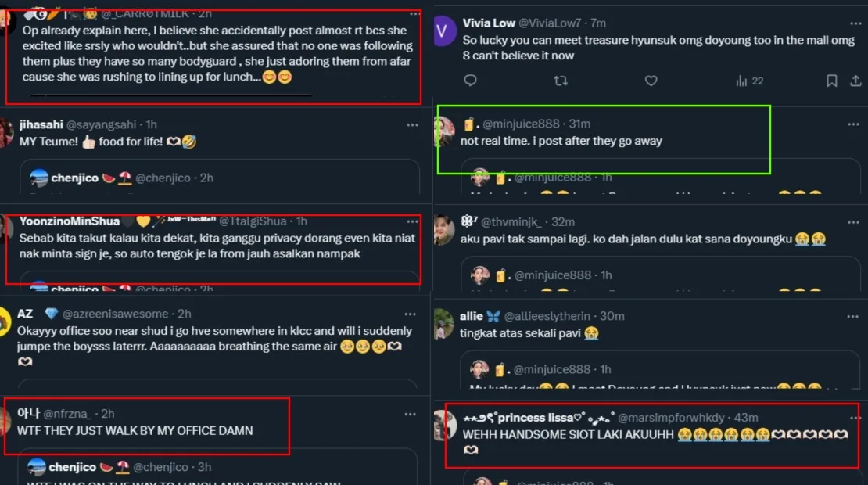
Task: Like Vivia Low's tweet
Action: (651, 81)
